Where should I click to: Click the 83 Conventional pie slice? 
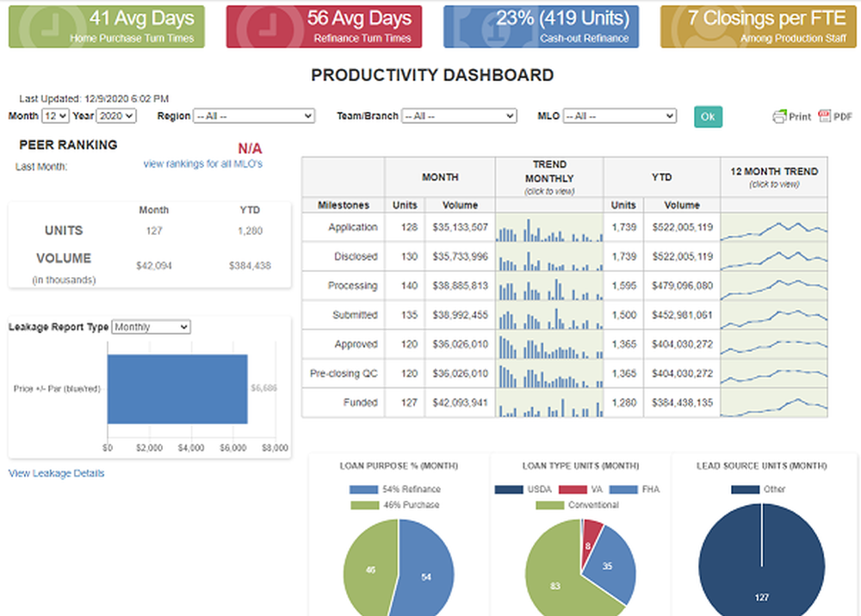(554, 585)
